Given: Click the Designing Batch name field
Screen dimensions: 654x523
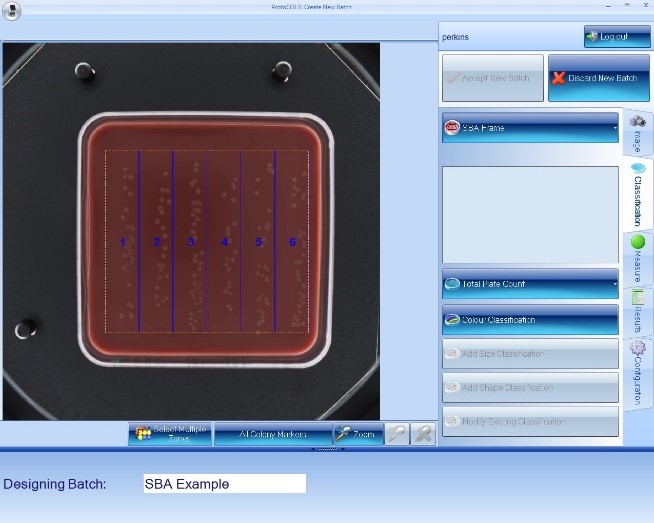Looking at the screenshot, I should pyautogui.click(x=224, y=484).
